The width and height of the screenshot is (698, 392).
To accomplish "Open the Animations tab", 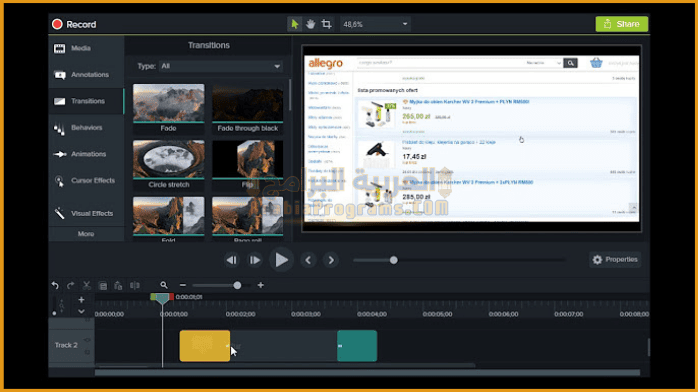I will pos(85,154).
